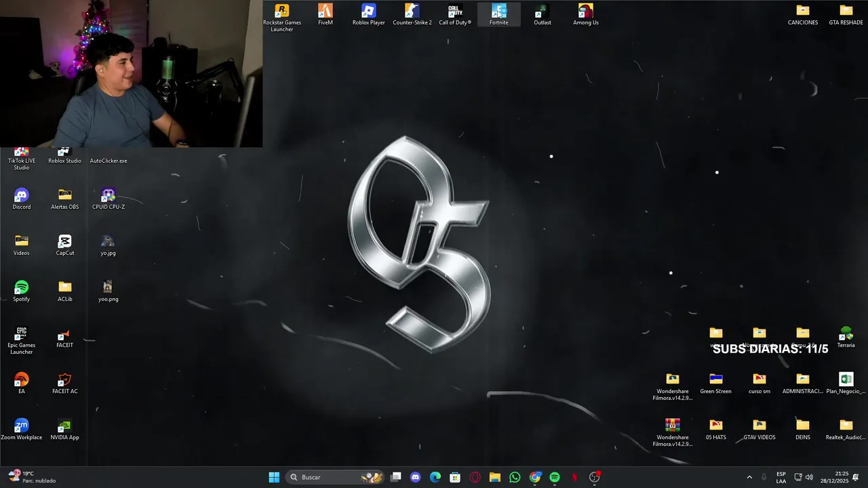Image resolution: width=868 pixels, height=488 pixels.
Task: Select the yoo.png image file
Action: pyautogui.click(x=108, y=291)
